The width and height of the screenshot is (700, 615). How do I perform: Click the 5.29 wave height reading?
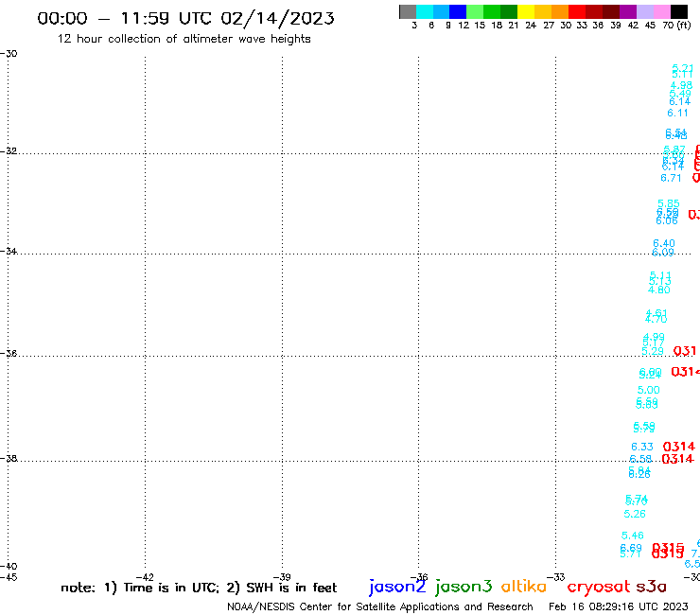tap(653, 351)
